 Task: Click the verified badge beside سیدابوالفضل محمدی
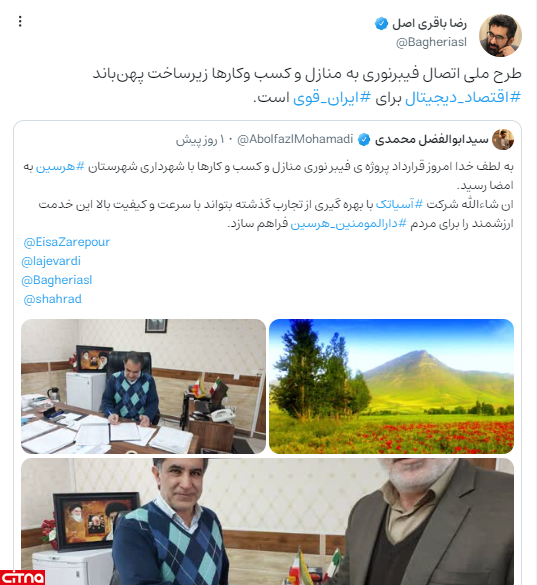[x=364, y=140]
